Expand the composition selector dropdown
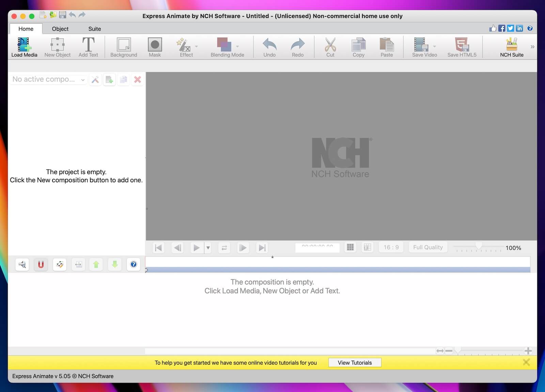This screenshot has height=392, width=545. [x=48, y=79]
